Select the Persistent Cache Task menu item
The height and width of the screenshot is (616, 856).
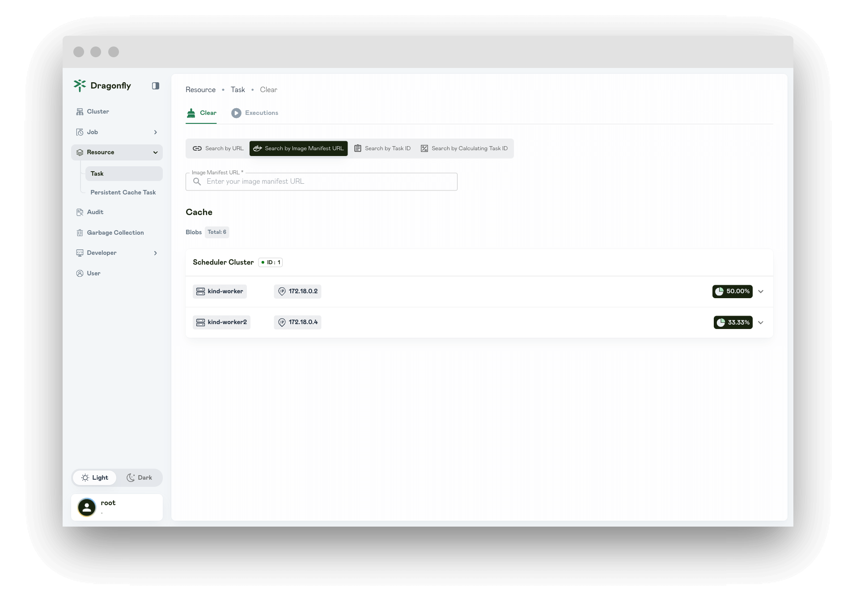[123, 192]
